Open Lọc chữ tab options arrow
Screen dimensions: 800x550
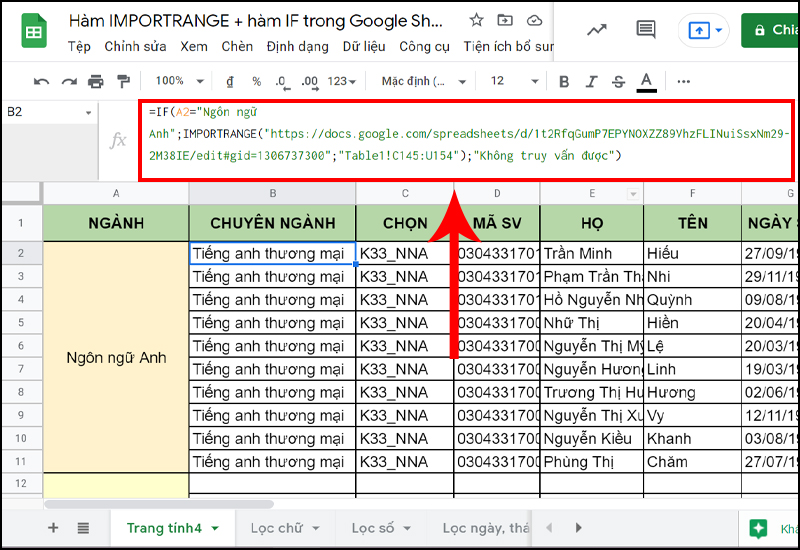(316, 529)
